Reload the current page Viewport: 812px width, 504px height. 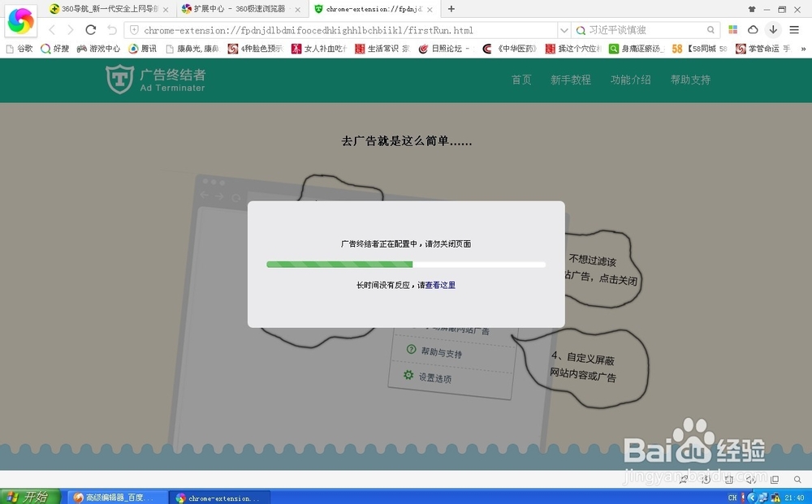91,30
